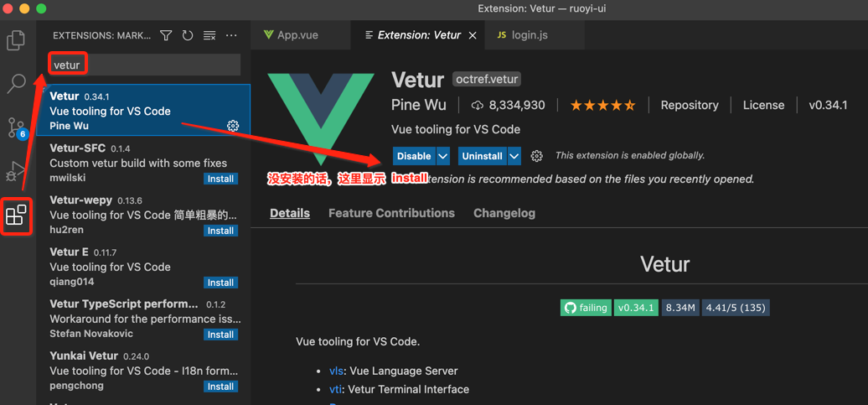Install the Vetur-wepy extension
This screenshot has width=868, height=405.
point(221,231)
